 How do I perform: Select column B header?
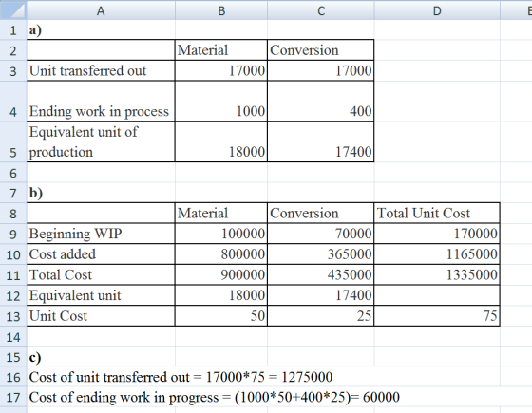[221, 10]
